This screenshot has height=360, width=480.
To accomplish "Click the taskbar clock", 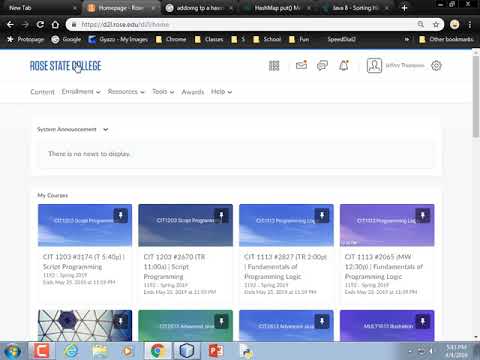I will coord(456,351).
